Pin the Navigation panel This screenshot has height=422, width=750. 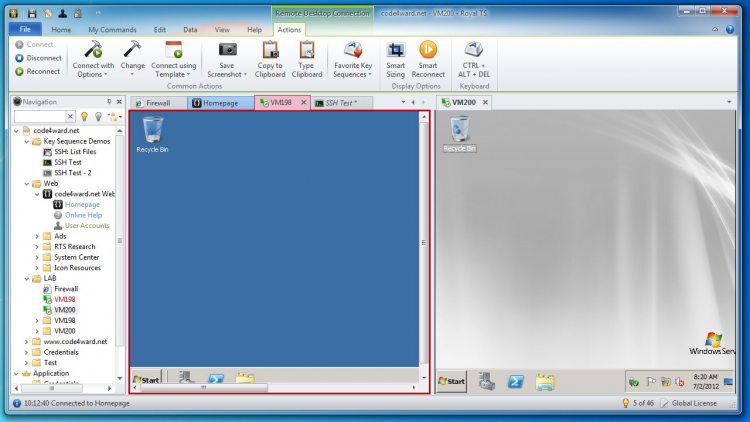click(x=109, y=101)
